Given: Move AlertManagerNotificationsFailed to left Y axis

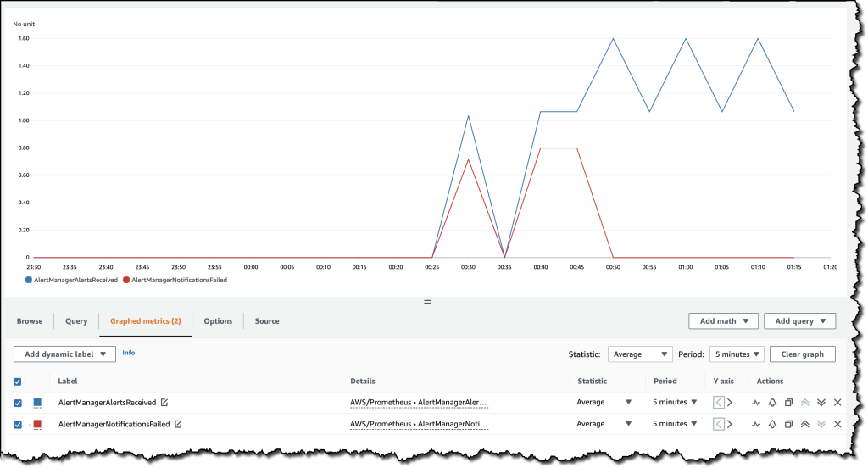Looking at the screenshot, I should (719, 424).
